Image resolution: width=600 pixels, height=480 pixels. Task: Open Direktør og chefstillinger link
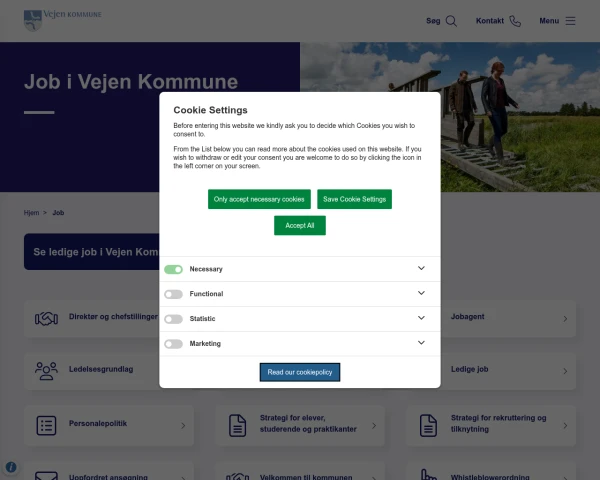point(113,317)
